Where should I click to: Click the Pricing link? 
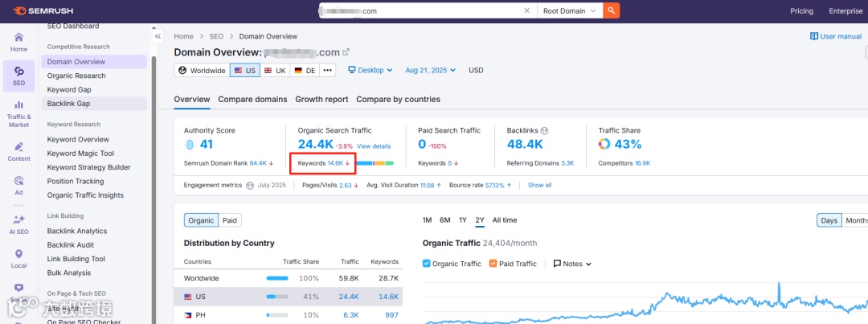pos(801,10)
